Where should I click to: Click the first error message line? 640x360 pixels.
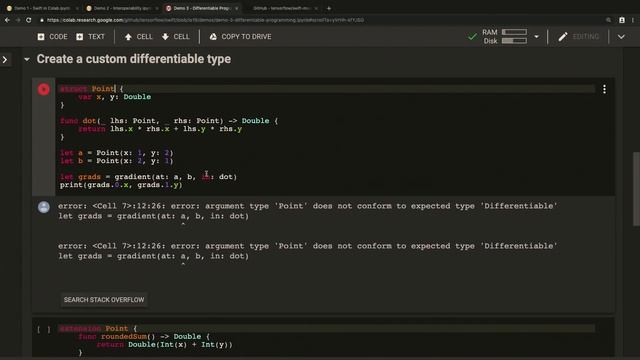307,206
